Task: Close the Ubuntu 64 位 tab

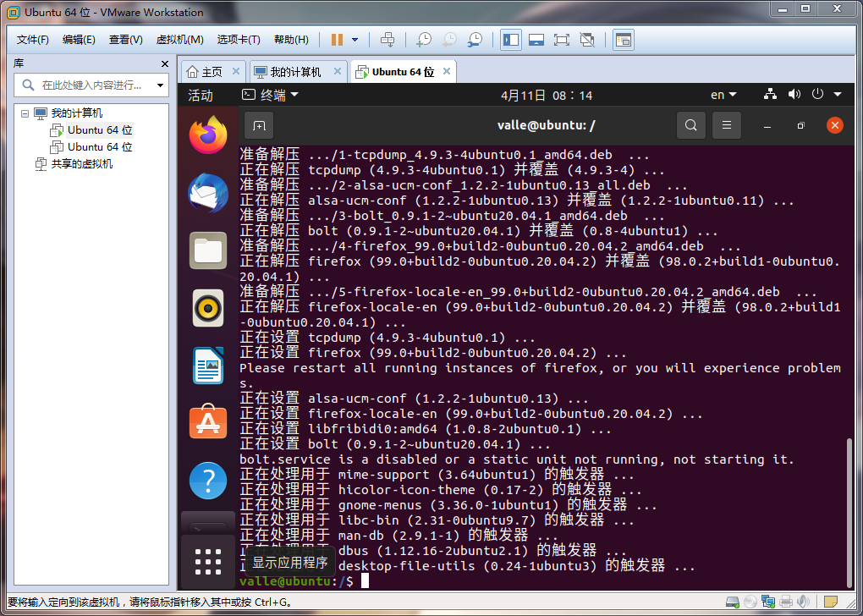Action: (x=447, y=72)
